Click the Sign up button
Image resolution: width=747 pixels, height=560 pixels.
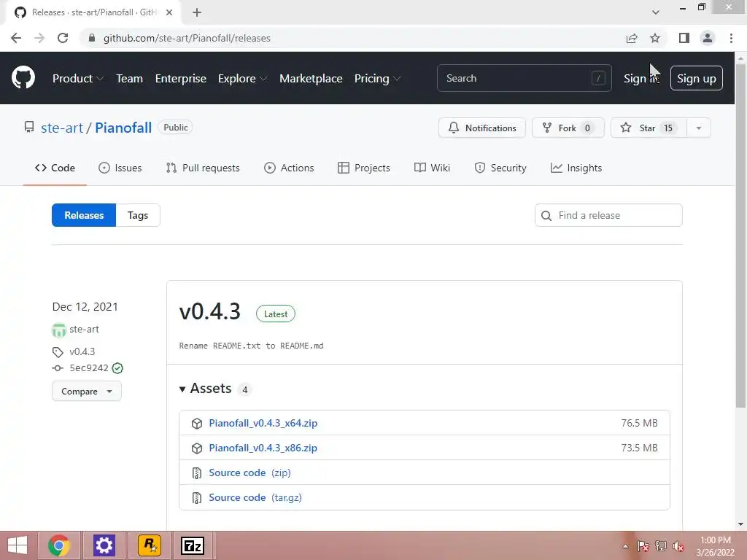(x=697, y=79)
